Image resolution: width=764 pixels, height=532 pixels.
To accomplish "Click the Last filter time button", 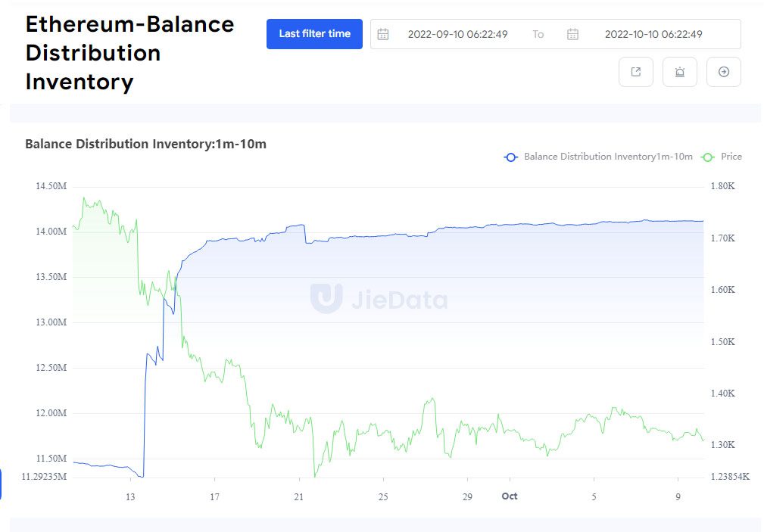I will coord(314,34).
